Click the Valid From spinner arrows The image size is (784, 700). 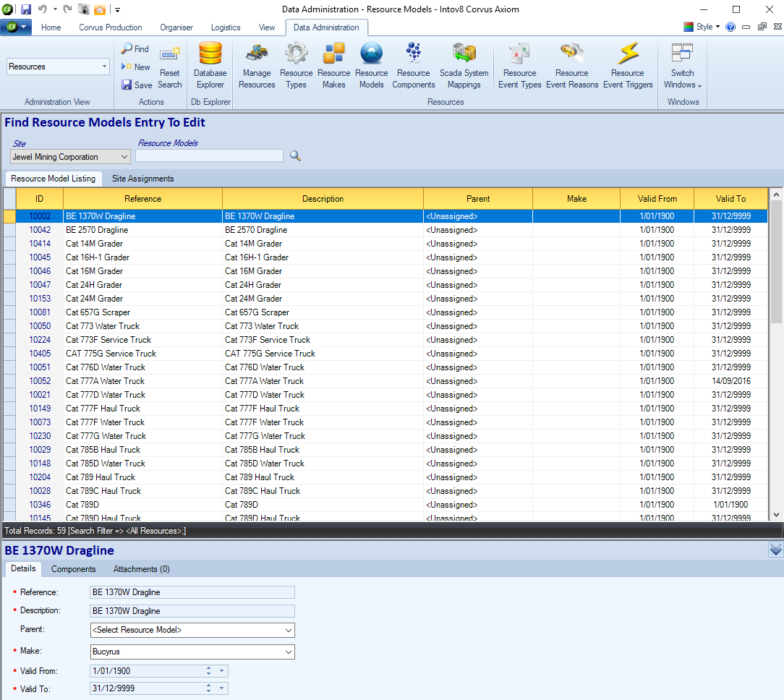pyautogui.click(x=208, y=671)
